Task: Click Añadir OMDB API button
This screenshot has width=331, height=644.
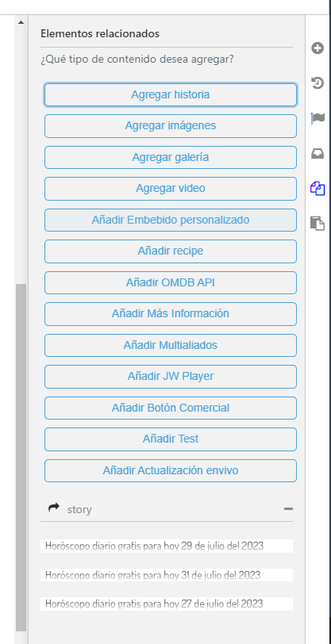Action: pos(171,282)
